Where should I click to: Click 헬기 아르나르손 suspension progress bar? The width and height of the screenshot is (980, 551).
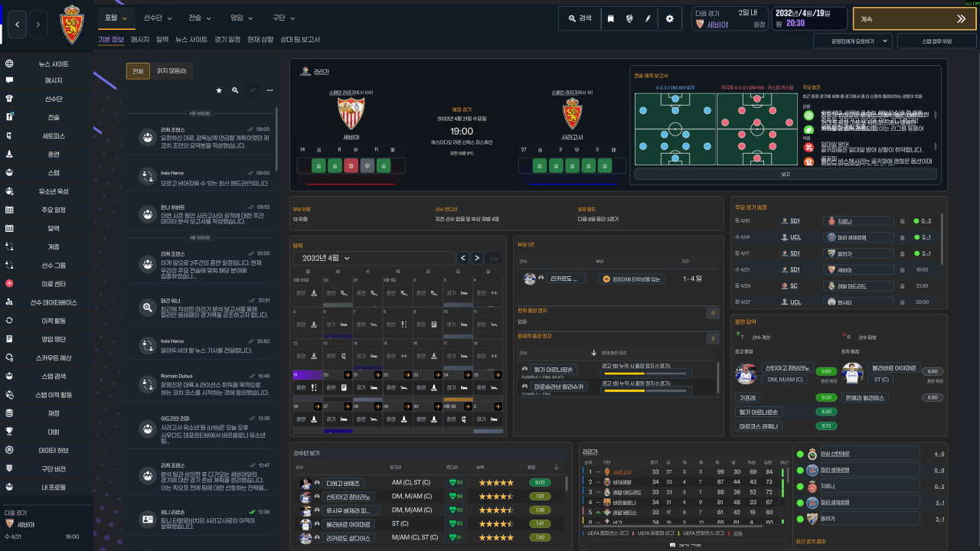pyautogui.click(x=648, y=373)
